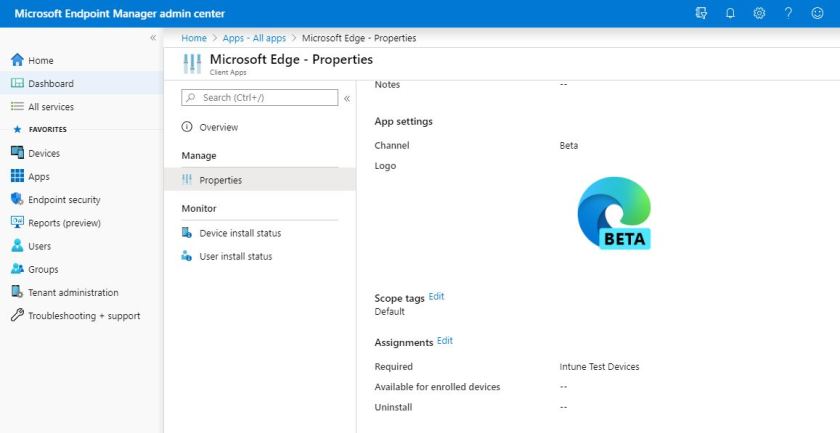The width and height of the screenshot is (840, 433).
Task: Open the Overview menu item
Action: click(218, 127)
